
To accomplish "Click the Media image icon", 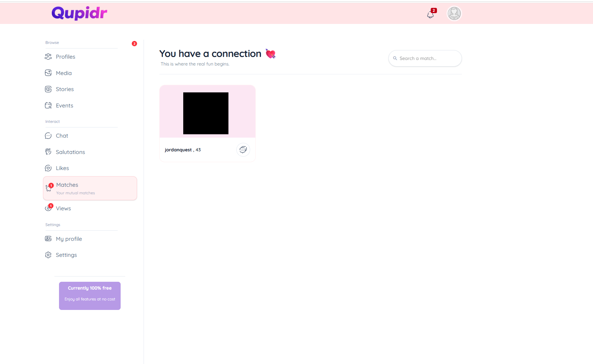I will click(48, 73).
